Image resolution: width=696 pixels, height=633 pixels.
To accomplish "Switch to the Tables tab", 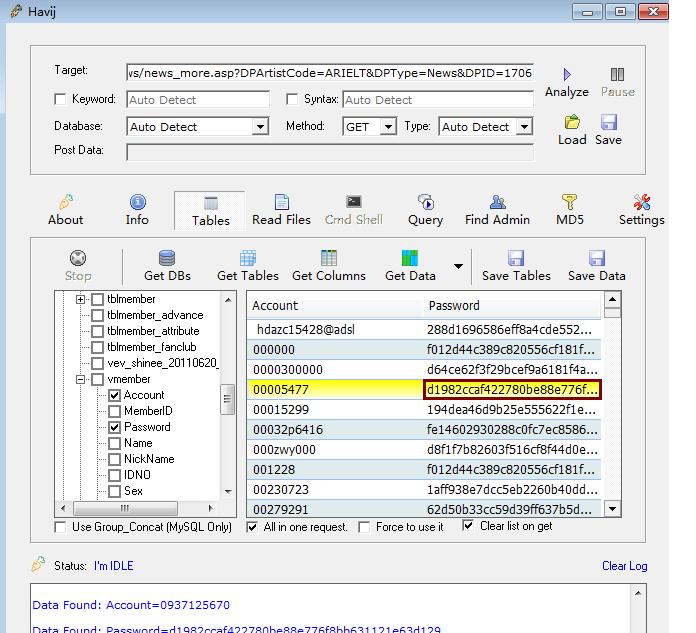I will click(210, 211).
